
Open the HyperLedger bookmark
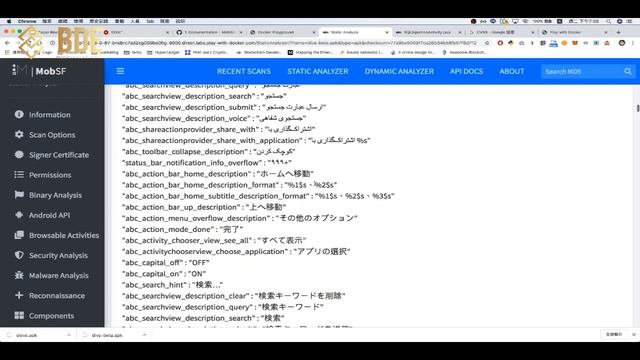164,52
